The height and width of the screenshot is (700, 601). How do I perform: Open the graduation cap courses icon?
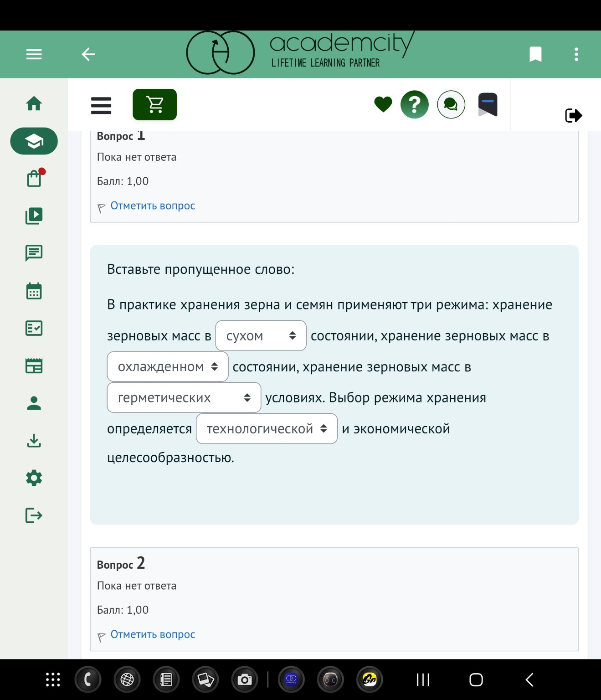34,141
